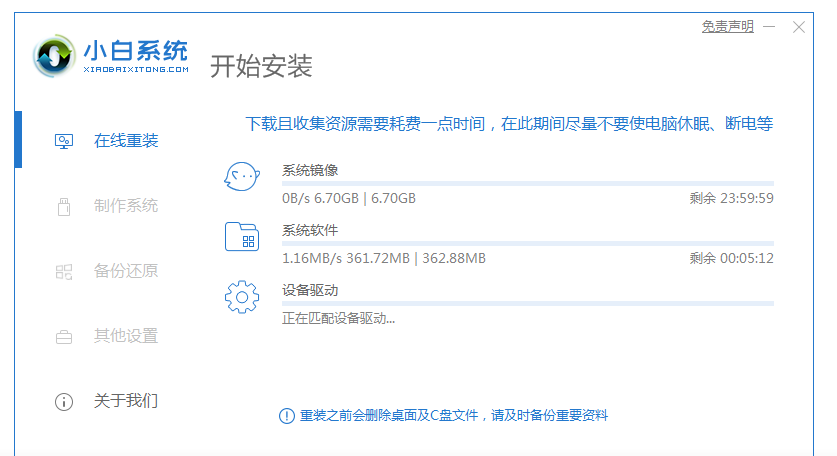This screenshot has width=837, height=456.
Task: Click the backup warning info icon
Action: (287, 415)
